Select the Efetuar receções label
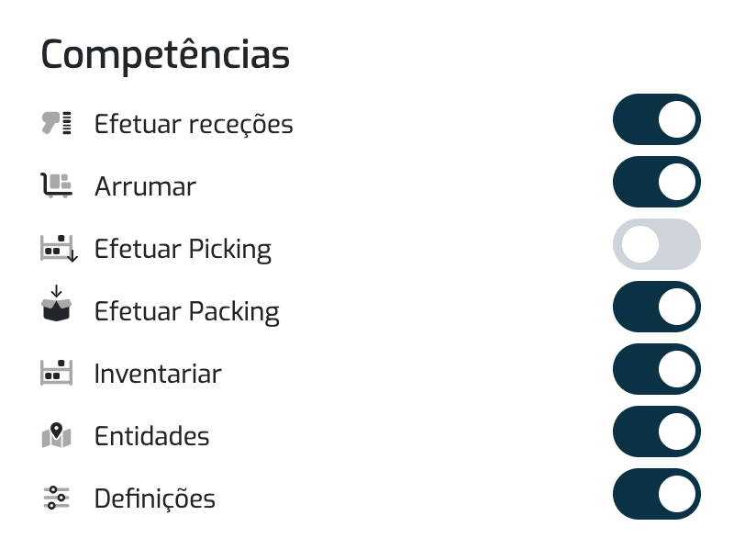Image resolution: width=756 pixels, height=549 pixels. [x=194, y=125]
